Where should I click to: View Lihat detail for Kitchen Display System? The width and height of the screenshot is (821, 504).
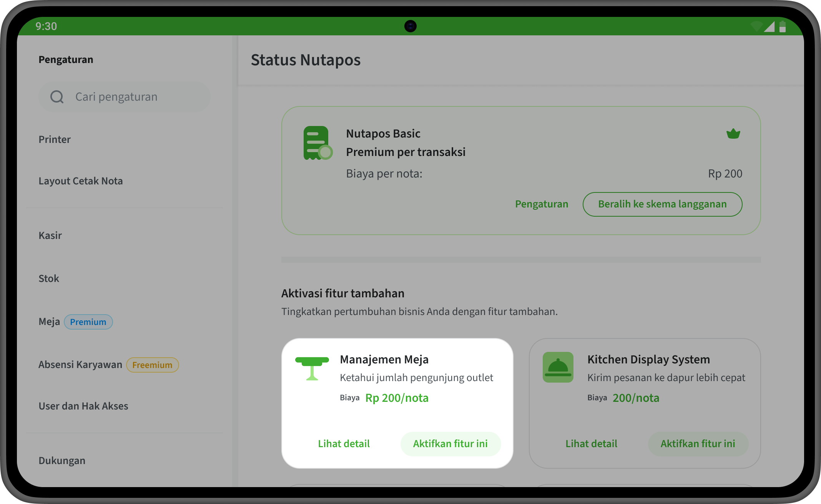[591, 444]
